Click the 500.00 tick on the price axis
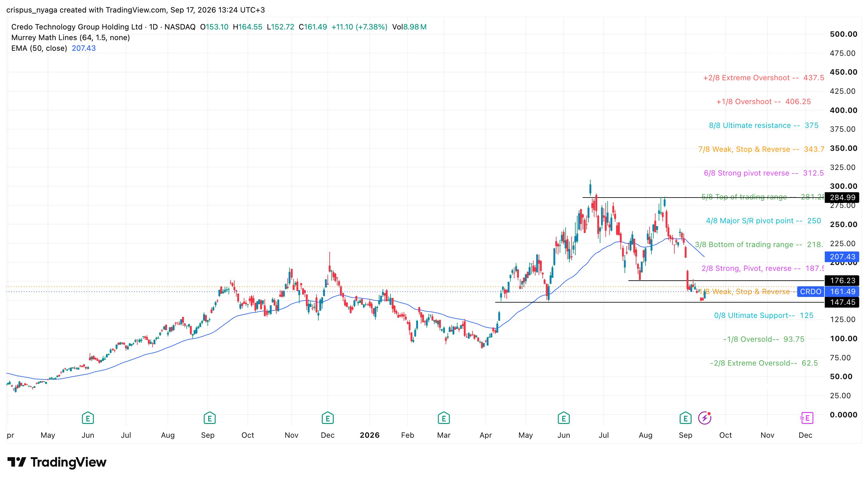Screen dimensions: 868x481 point(844,34)
